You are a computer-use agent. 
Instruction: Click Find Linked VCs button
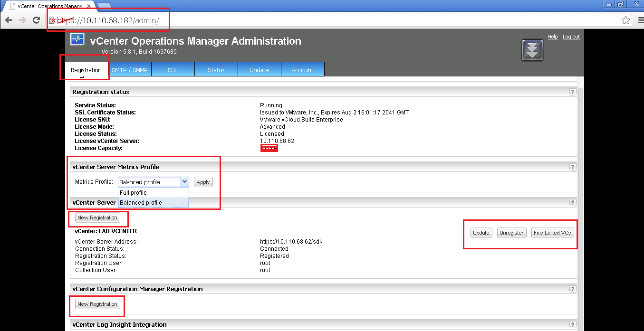[552, 233]
